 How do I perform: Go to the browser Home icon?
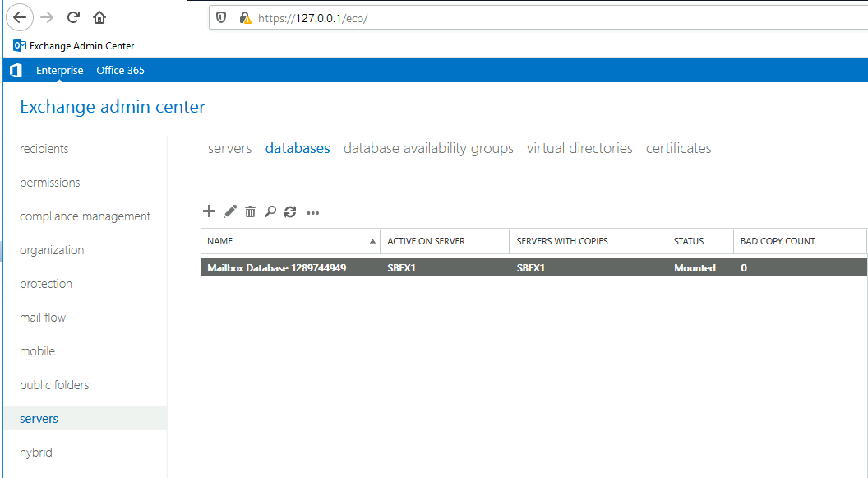click(x=99, y=18)
